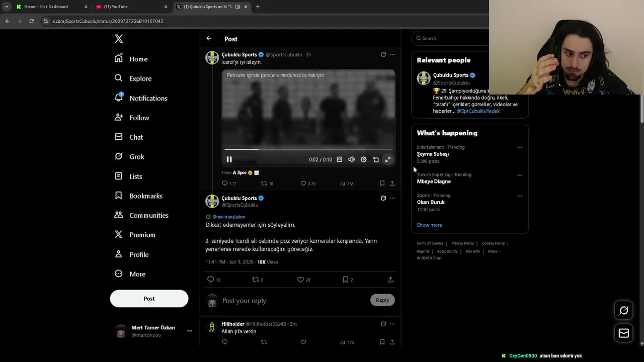Go to Home in sidebar
The height and width of the screenshot is (362, 644).
tap(131, 59)
